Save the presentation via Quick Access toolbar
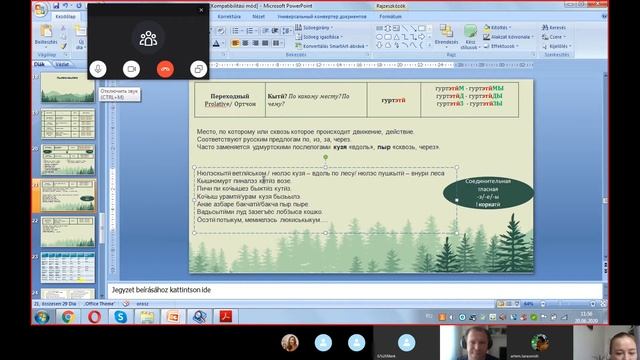 56,6
